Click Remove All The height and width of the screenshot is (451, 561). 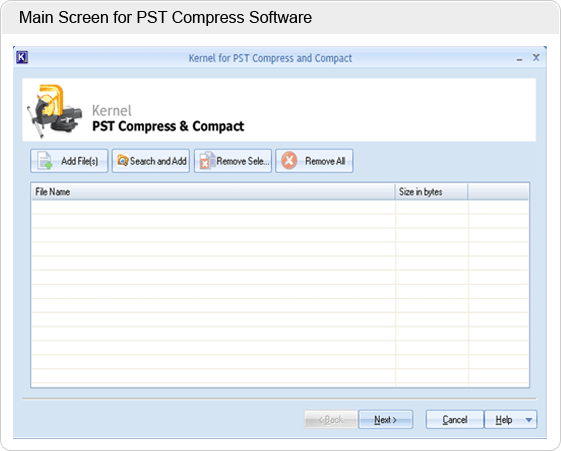click(314, 161)
